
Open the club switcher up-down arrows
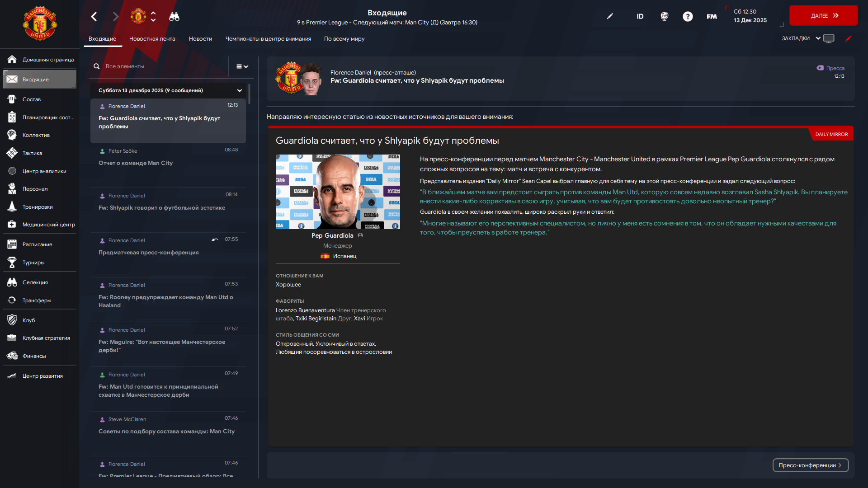point(153,17)
